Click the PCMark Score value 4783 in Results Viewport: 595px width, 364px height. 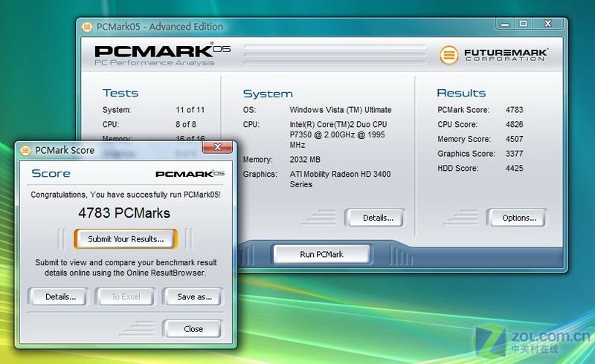point(515,110)
